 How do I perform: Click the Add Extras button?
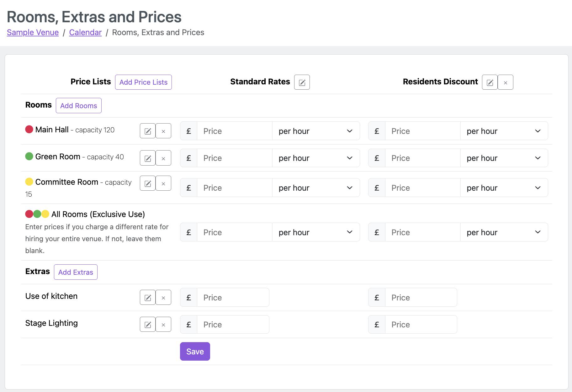coord(76,272)
